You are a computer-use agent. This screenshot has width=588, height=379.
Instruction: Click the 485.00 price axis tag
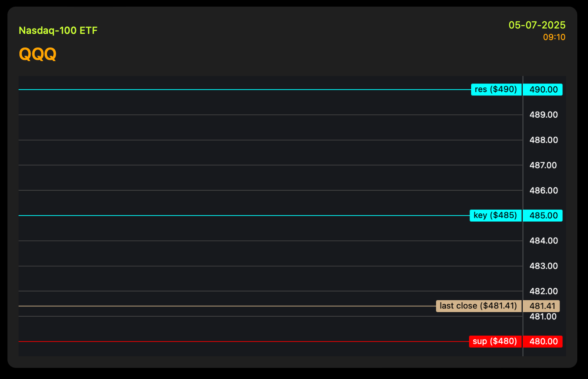point(543,216)
